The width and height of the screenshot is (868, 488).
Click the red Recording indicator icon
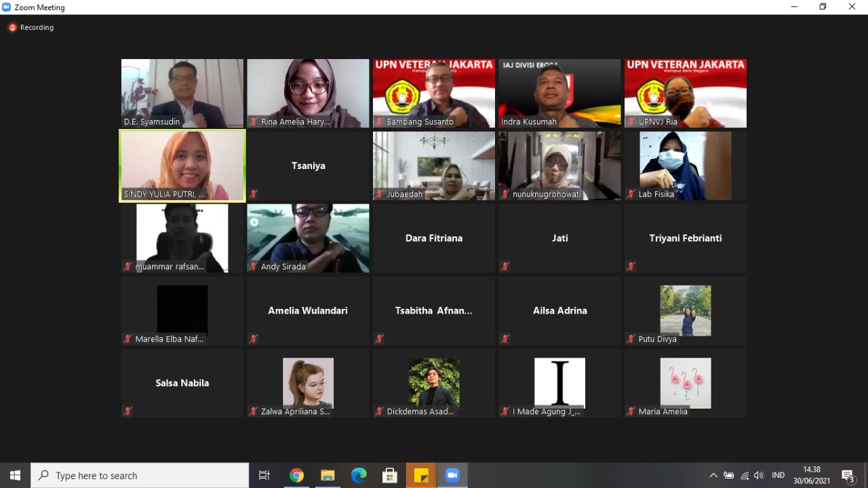(x=12, y=28)
